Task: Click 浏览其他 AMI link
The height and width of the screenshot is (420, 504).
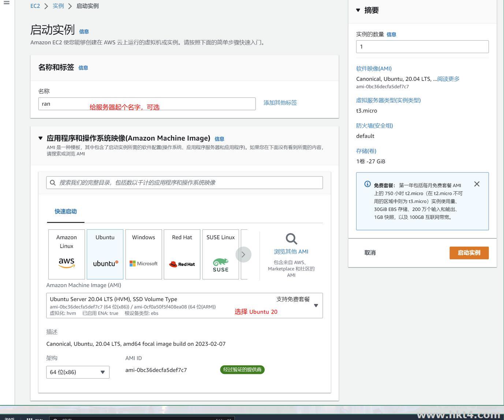Action: click(291, 252)
